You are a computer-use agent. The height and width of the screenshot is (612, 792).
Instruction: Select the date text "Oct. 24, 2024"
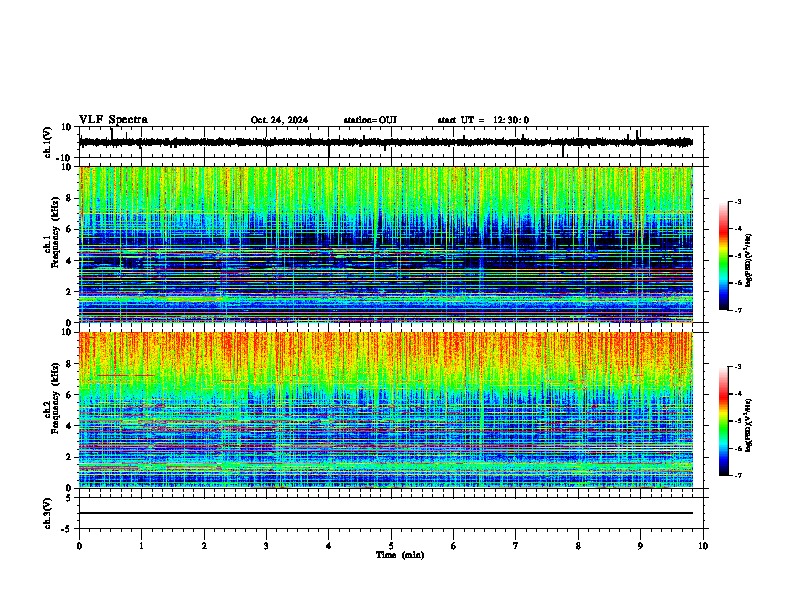(279, 120)
